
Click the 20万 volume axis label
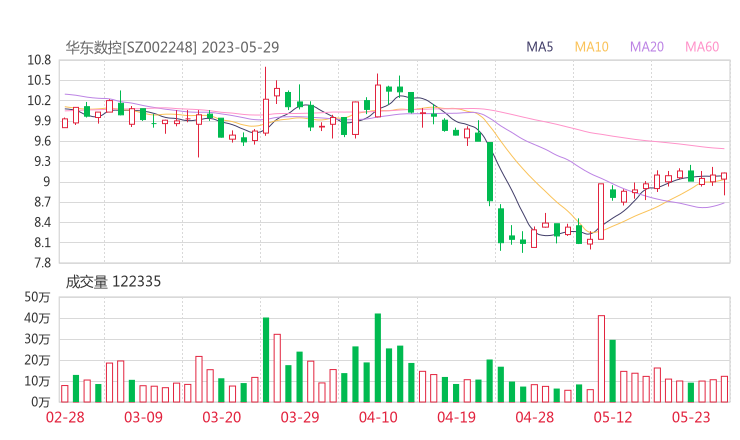click(37, 360)
